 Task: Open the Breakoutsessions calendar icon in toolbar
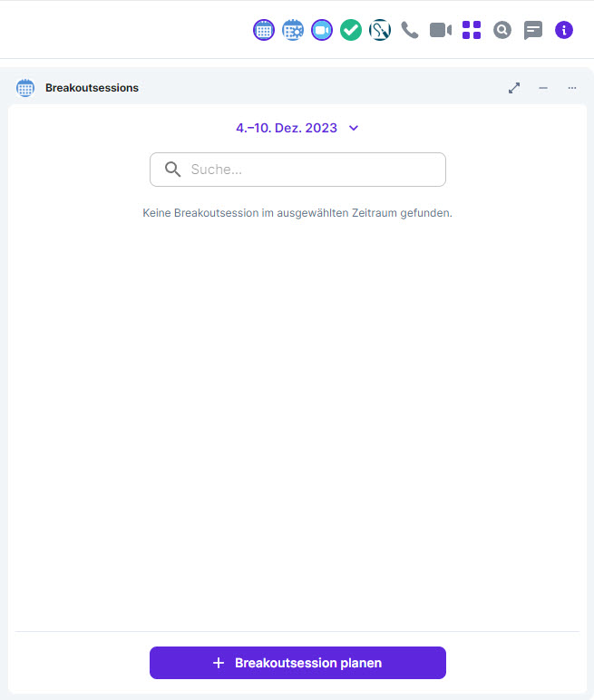tap(264, 30)
